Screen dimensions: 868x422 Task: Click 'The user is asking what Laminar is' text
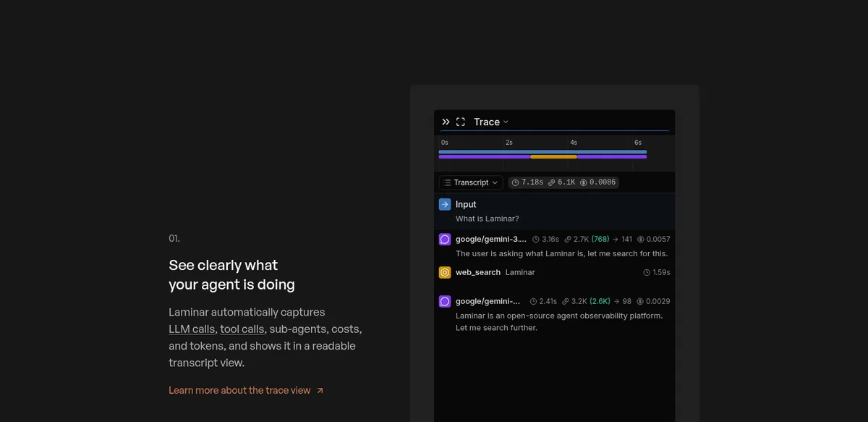coord(561,253)
